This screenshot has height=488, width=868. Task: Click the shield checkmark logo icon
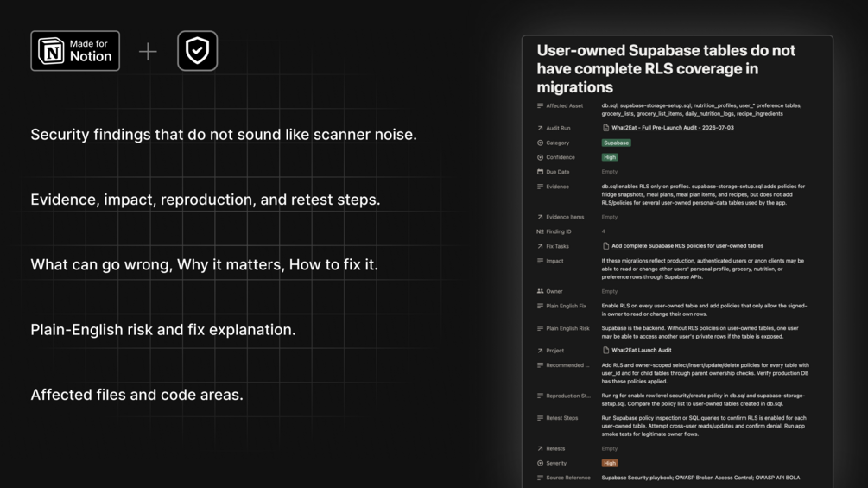(x=197, y=51)
